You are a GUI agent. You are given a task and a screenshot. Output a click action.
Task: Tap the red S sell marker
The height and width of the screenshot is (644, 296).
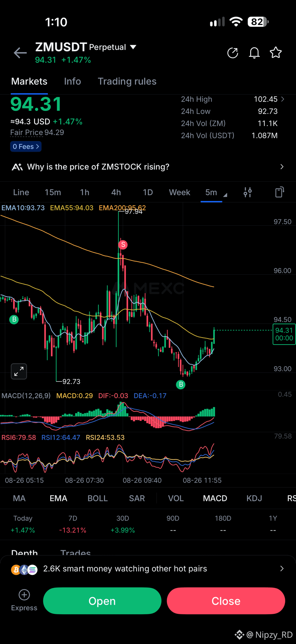pos(123,245)
